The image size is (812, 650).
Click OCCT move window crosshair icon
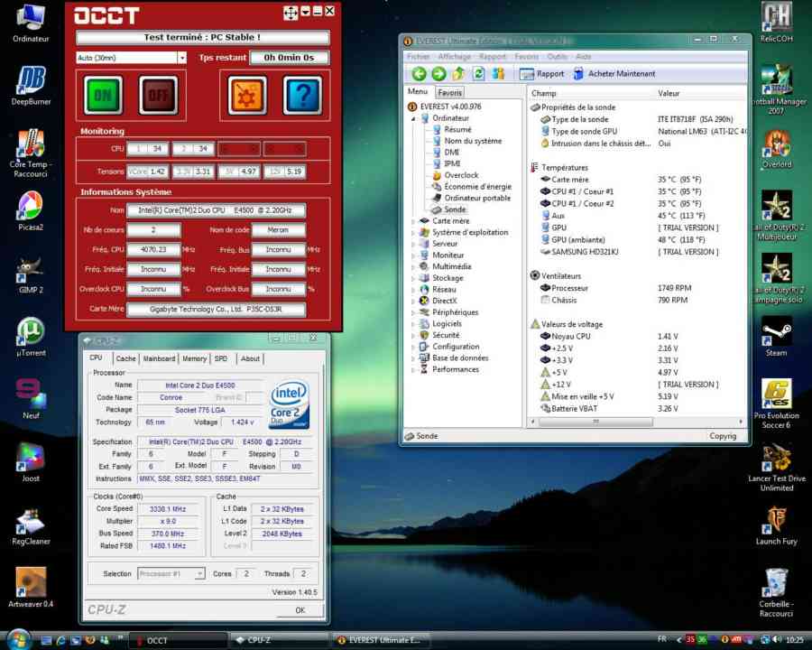click(291, 13)
